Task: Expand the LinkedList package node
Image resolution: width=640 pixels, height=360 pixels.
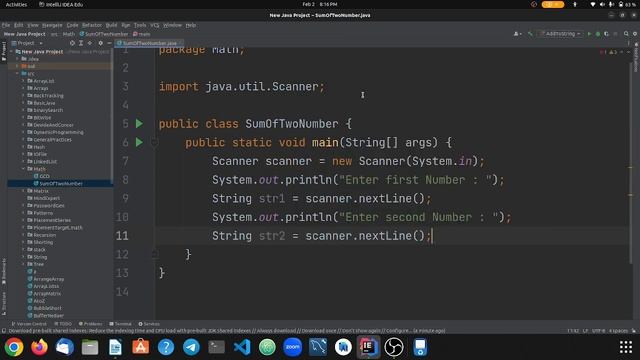Action: pyautogui.click(x=23, y=162)
